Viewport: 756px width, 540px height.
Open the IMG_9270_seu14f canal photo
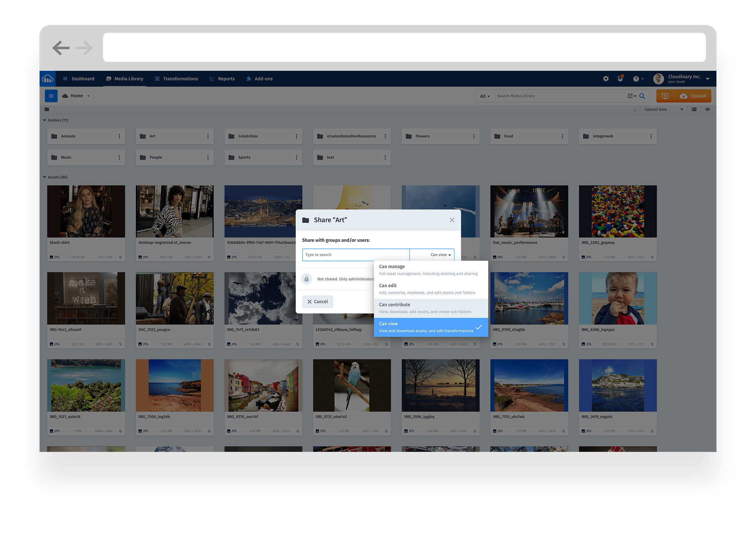tap(263, 386)
